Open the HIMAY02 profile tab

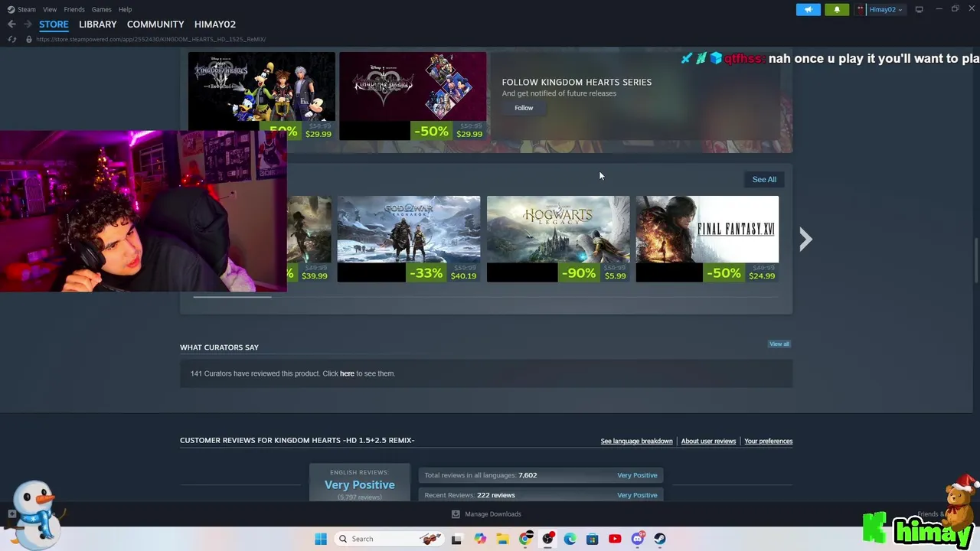pyautogui.click(x=215, y=24)
